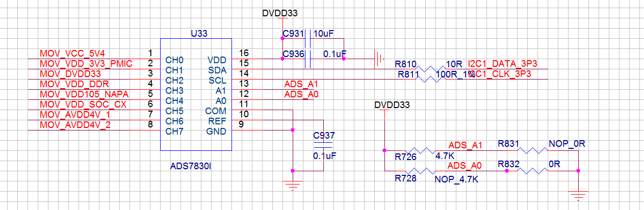Select capacitor C936 symbol
Image resolution: width=644 pixels, height=210 pixels.
click(307, 59)
